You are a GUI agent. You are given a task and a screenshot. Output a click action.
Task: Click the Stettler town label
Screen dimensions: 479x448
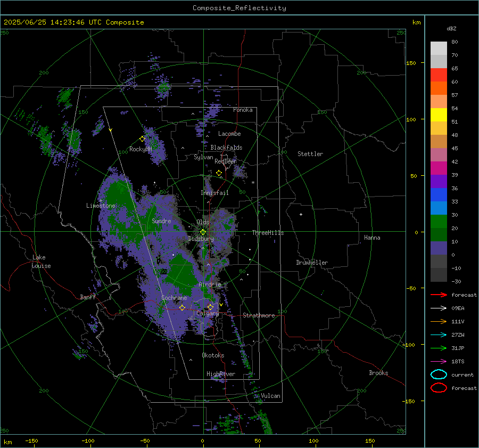[310, 154]
